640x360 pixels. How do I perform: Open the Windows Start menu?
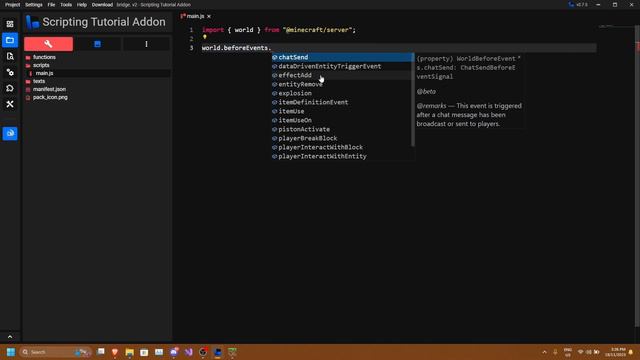tap(11, 352)
